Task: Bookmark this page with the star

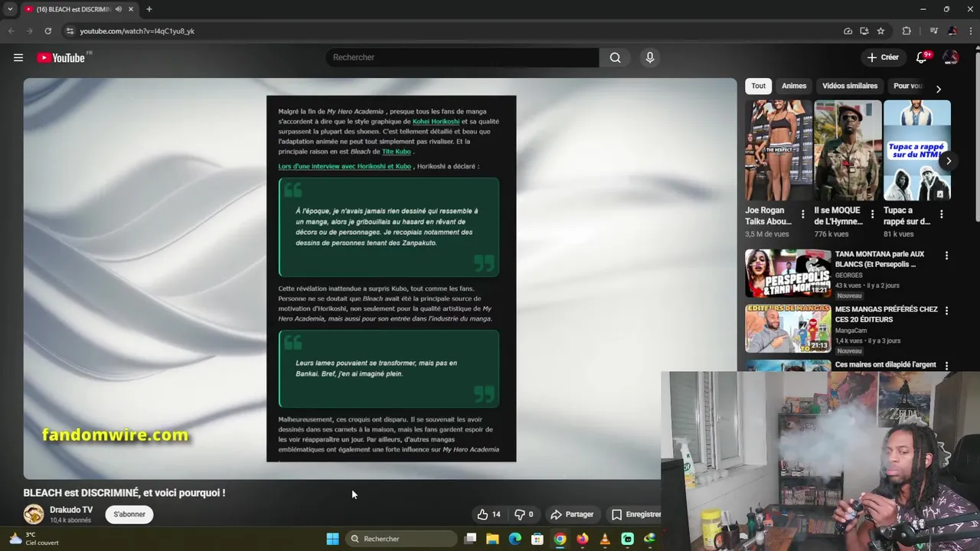Action: pyautogui.click(x=880, y=31)
